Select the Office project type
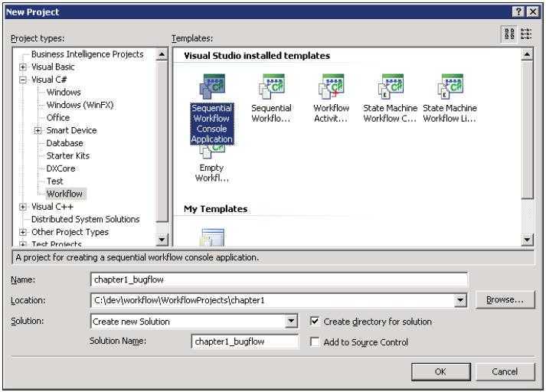Viewport: 546px width, 392px height. (58, 118)
